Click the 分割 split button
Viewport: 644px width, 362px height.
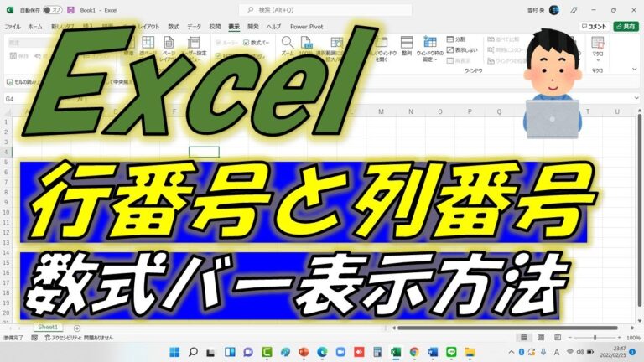coord(456,39)
